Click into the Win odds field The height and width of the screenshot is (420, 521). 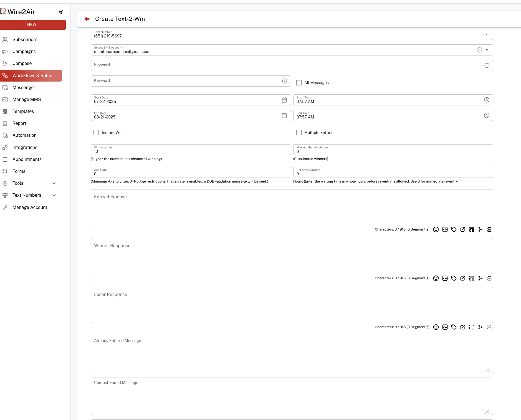[x=190, y=151]
